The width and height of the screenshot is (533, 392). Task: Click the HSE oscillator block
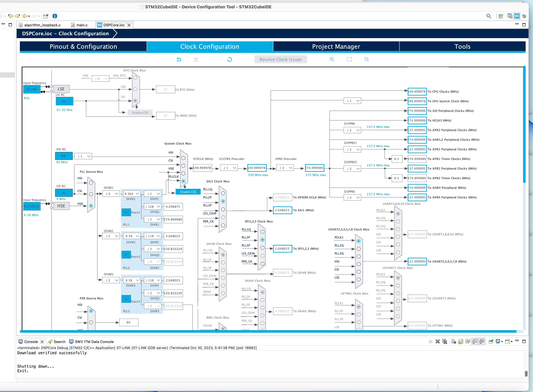pos(61,206)
